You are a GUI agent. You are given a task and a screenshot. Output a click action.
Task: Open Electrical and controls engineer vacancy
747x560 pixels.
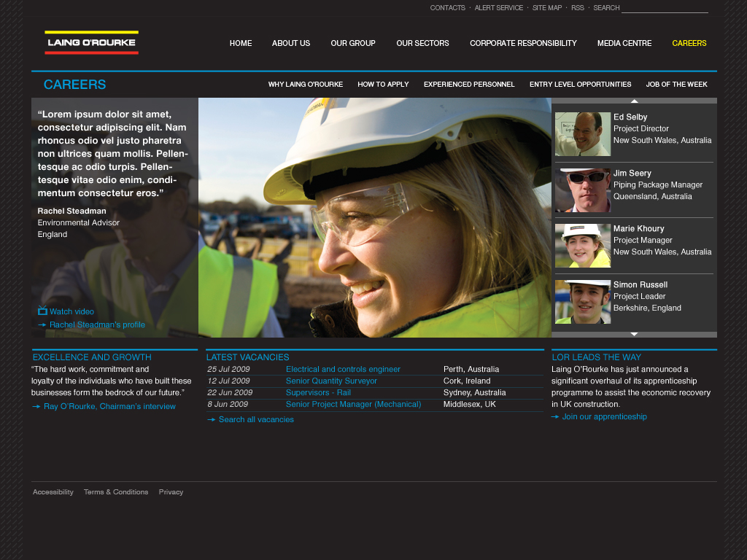pyautogui.click(x=343, y=369)
